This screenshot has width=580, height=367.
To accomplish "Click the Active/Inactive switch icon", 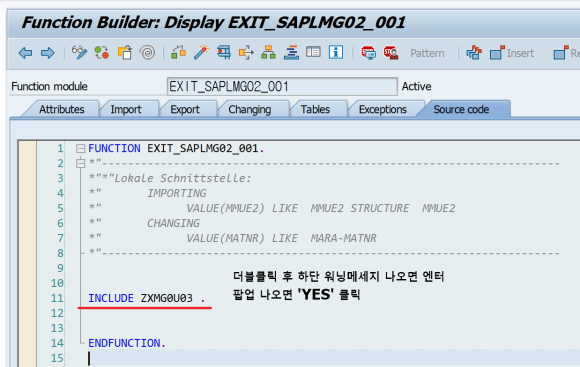I will click(x=102, y=53).
